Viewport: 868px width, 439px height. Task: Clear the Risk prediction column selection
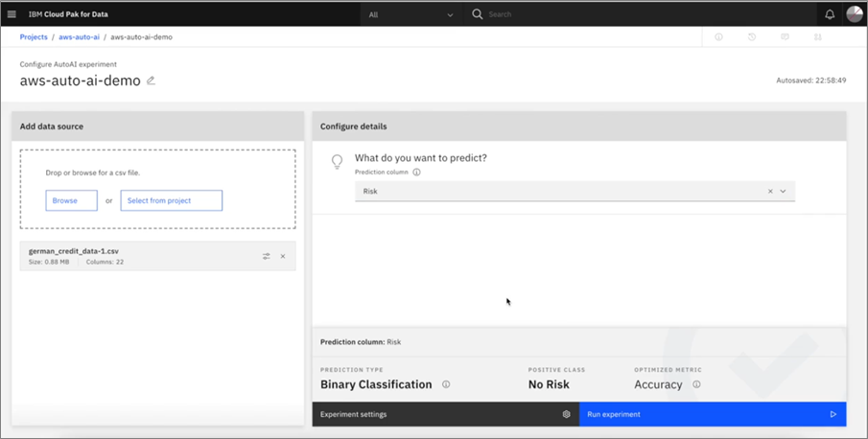point(770,192)
